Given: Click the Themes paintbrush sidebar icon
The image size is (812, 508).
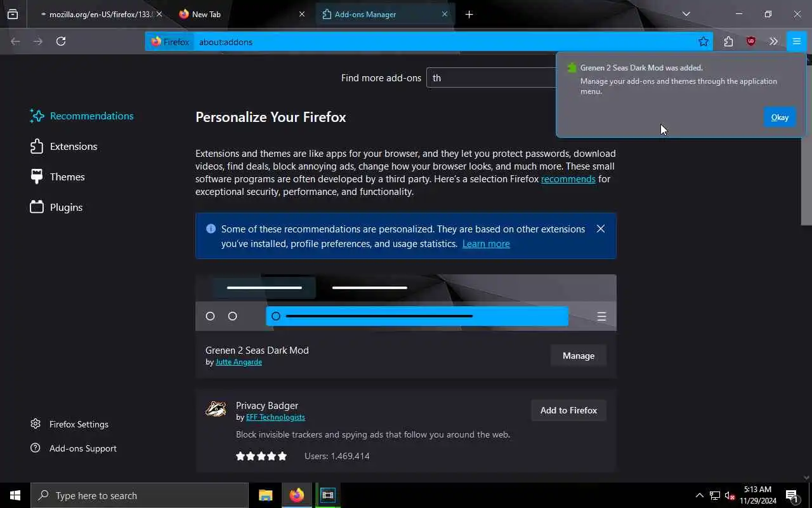Looking at the screenshot, I should 37,177.
